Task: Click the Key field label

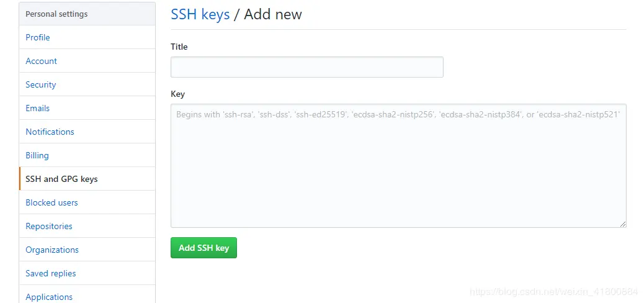Action: tap(178, 94)
